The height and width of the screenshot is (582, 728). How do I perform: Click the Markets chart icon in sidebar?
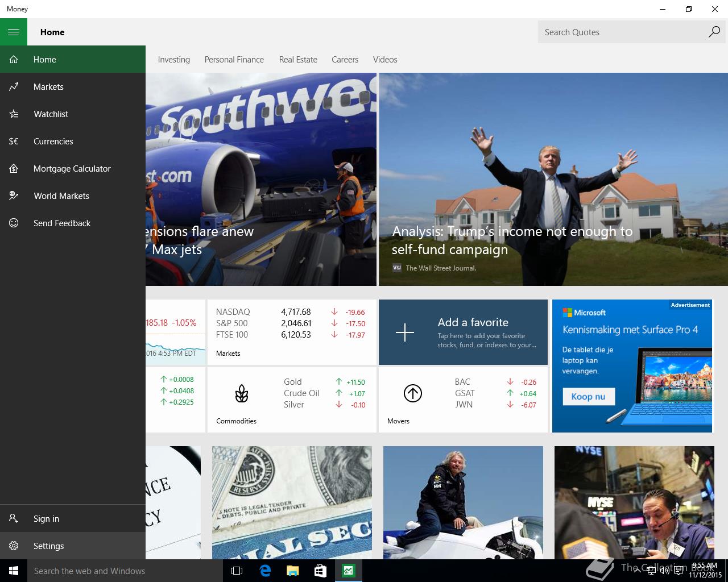point(14,86)
